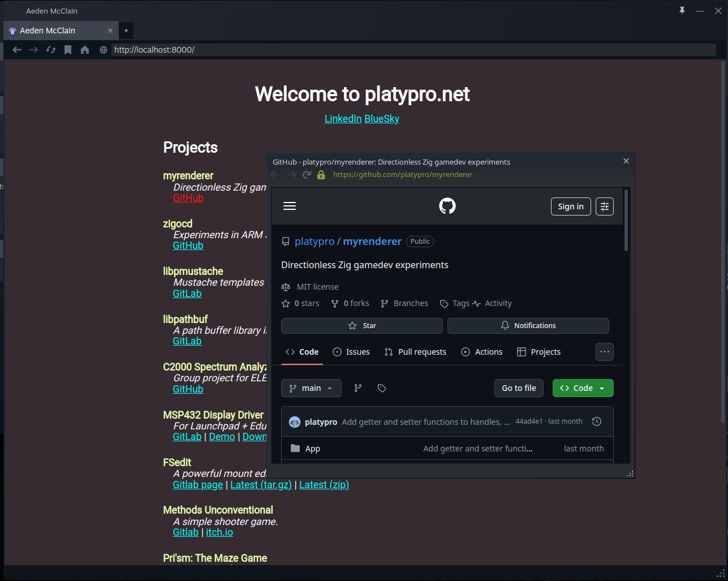
Task: Open the GitHub hamburger menu
Action: 290,206
